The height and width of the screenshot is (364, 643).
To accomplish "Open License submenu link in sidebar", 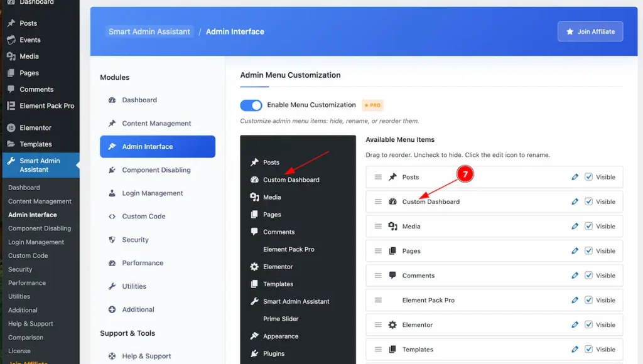I will pos(19,351).
